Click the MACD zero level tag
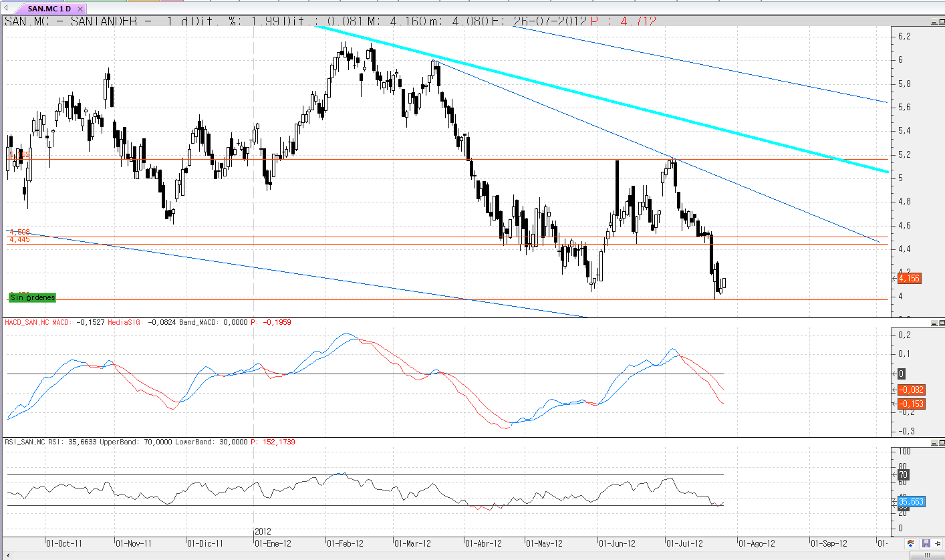Viewport: 945px width, 560px height. tap(902, 374)
